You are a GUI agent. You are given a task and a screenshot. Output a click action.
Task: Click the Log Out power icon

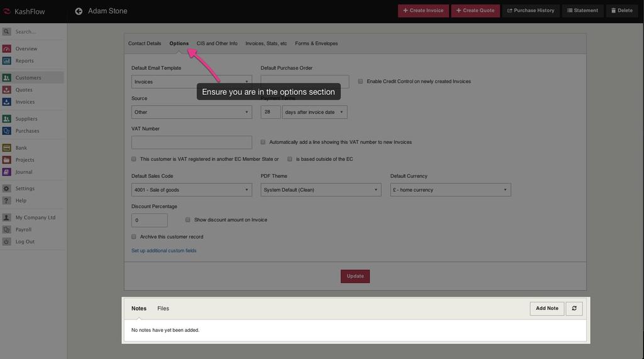pos(7,241)
